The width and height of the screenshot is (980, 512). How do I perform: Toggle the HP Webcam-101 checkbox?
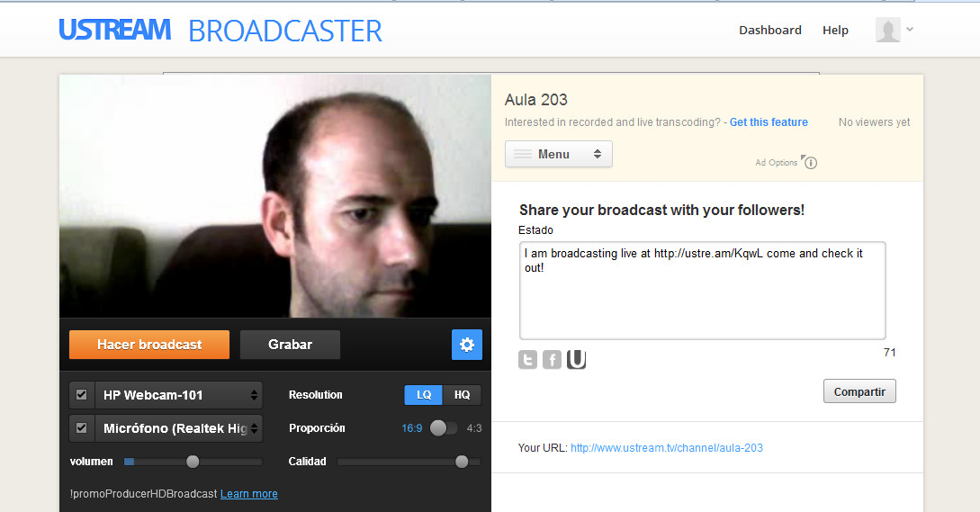82,394
